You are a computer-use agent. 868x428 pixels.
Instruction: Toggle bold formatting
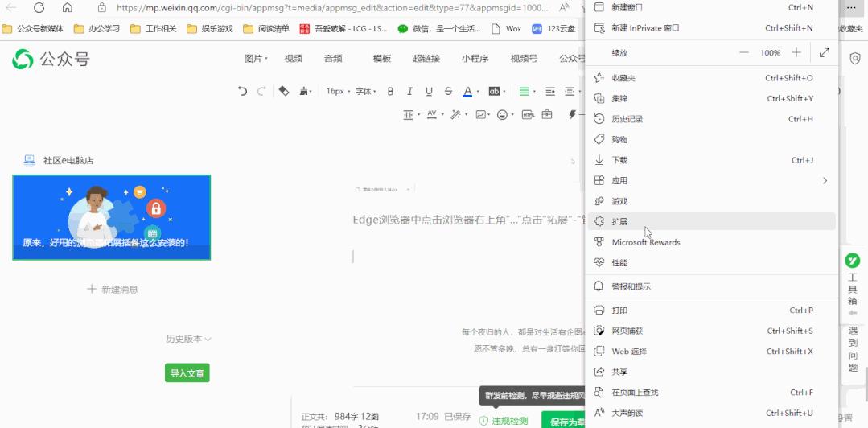[390, 92]
